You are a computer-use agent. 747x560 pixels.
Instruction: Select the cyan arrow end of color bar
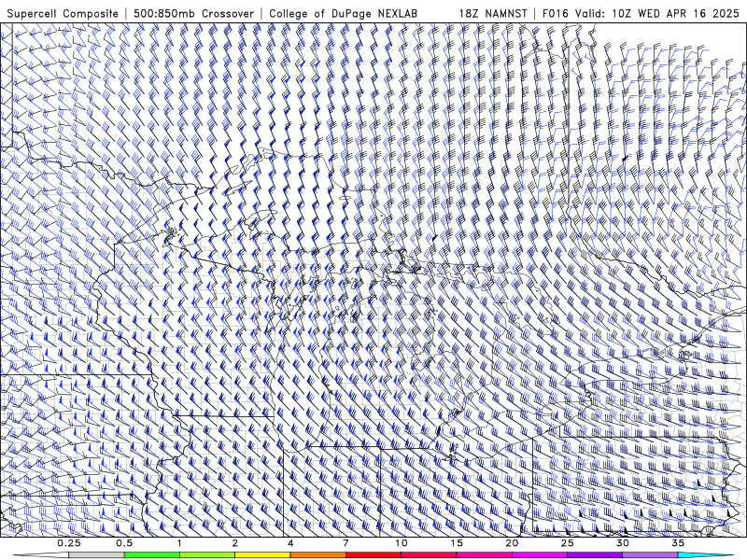(705, 555)
